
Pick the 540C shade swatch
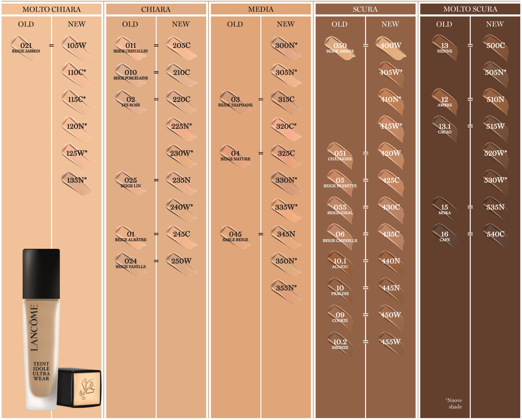[496, 237]
